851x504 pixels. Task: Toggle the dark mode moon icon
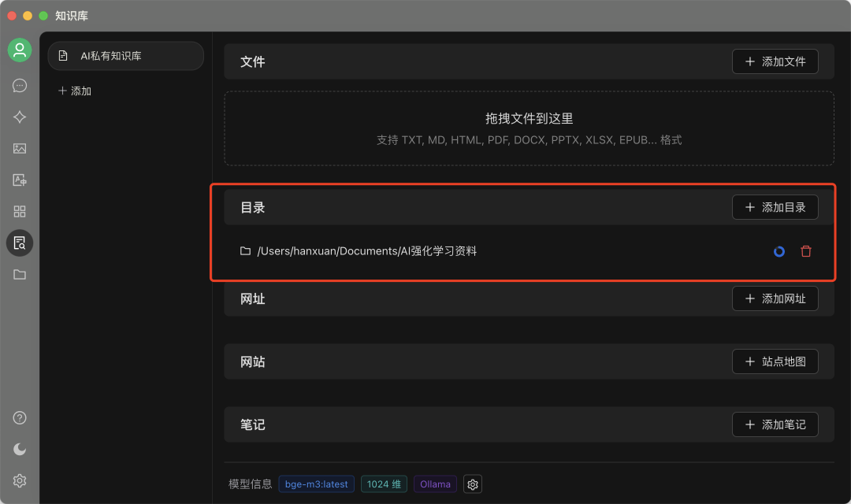click(x=20, y=449)
